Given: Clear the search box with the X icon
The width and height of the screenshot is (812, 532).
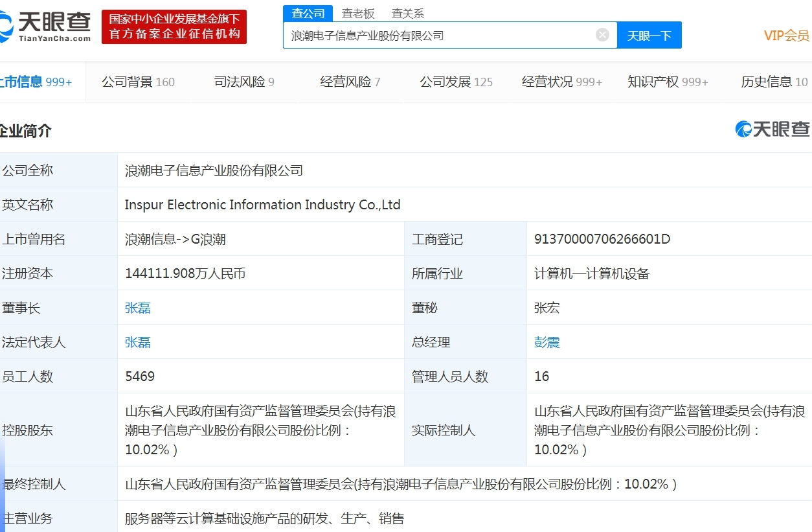Looking at the screenshot, I should pos(602,35).
